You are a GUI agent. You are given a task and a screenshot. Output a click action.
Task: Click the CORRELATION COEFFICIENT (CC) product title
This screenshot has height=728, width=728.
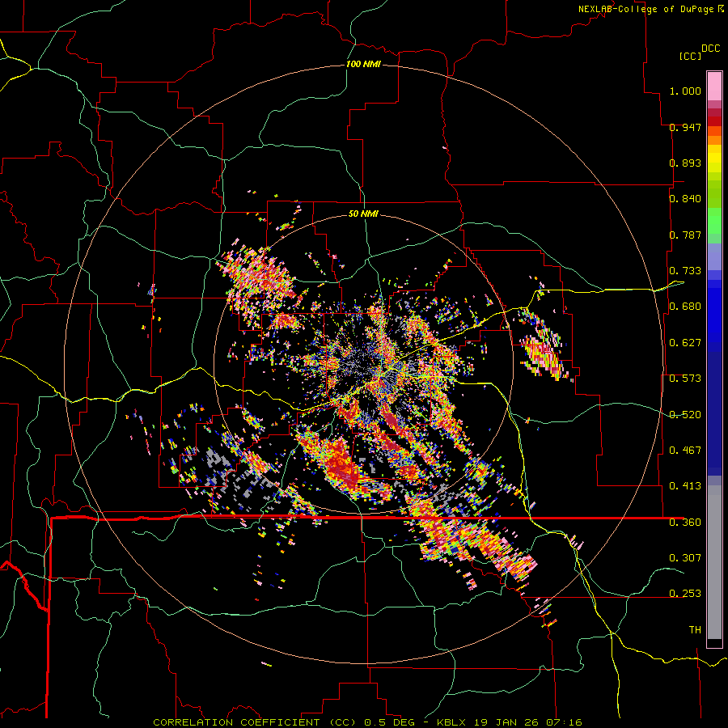tap(253, 722)
